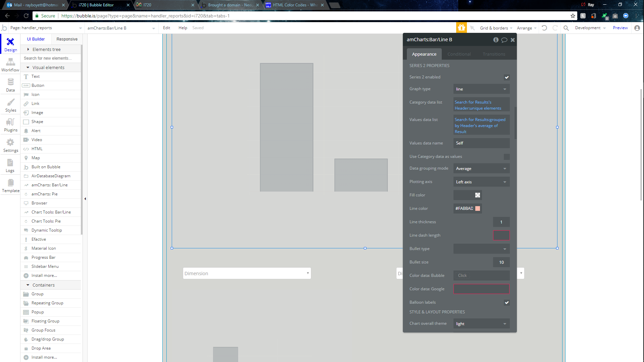Toggle Use Category data as values
644x362 pixels.
click(x=507, y=157)
